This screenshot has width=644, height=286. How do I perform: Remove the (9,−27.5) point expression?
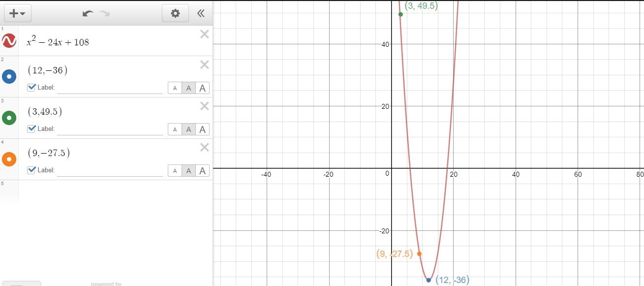(205, 147)
